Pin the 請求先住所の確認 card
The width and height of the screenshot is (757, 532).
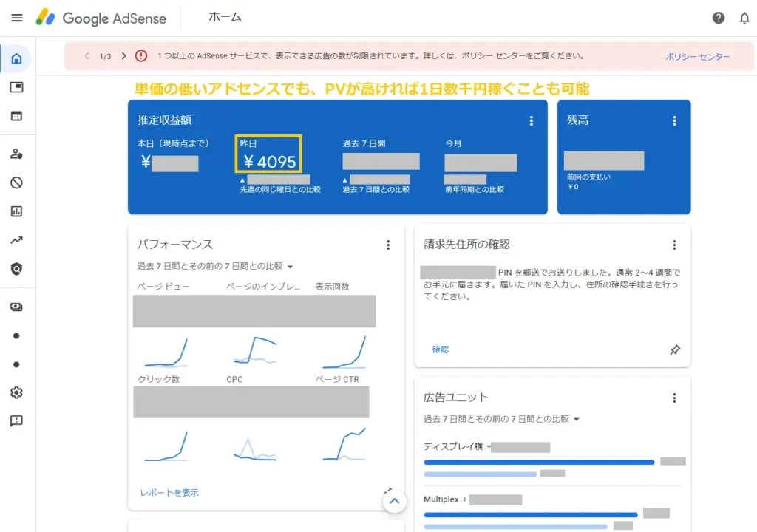[674, 350]
